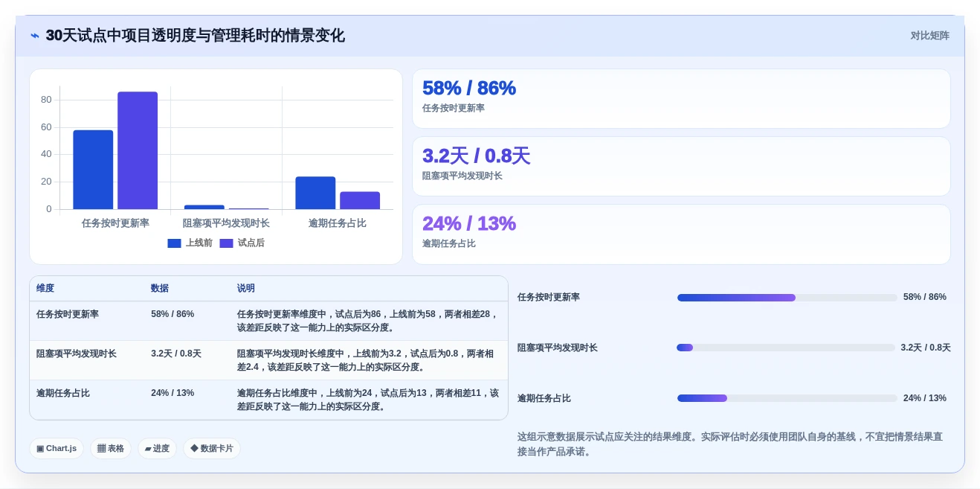
Task: Click chart axis label 任务按时更新率
Action: [115, 223]
